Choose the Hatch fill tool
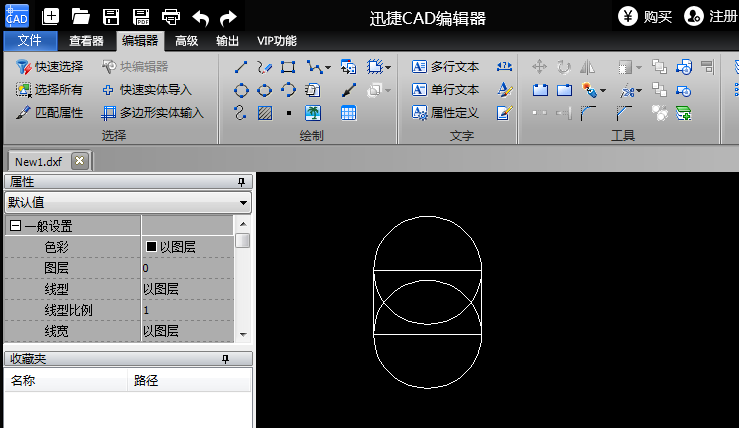Image resolution: width=739 pixels, height=428 pixels. (265, 113)
